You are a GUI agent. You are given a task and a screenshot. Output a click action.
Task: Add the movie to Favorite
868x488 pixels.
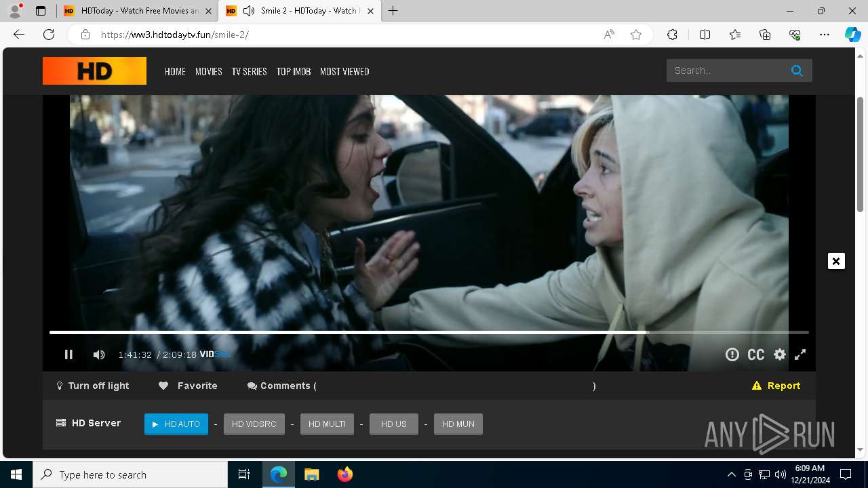click(x=188, y=386)
